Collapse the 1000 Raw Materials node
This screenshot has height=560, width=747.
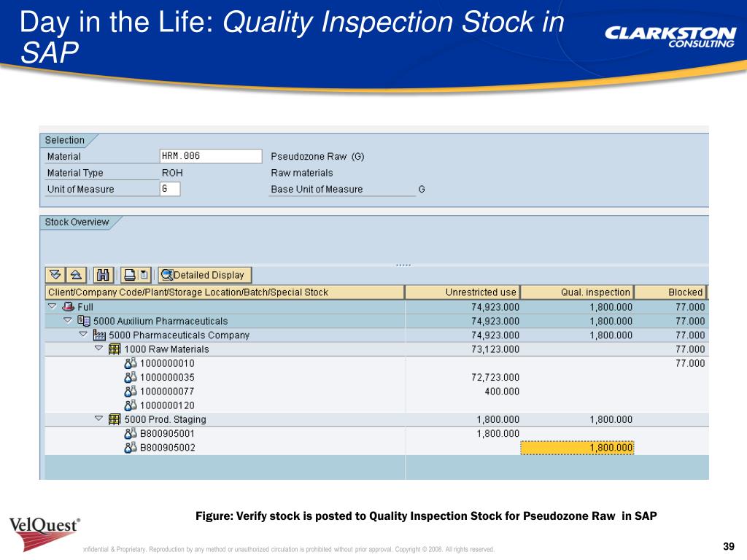[98, 349]
